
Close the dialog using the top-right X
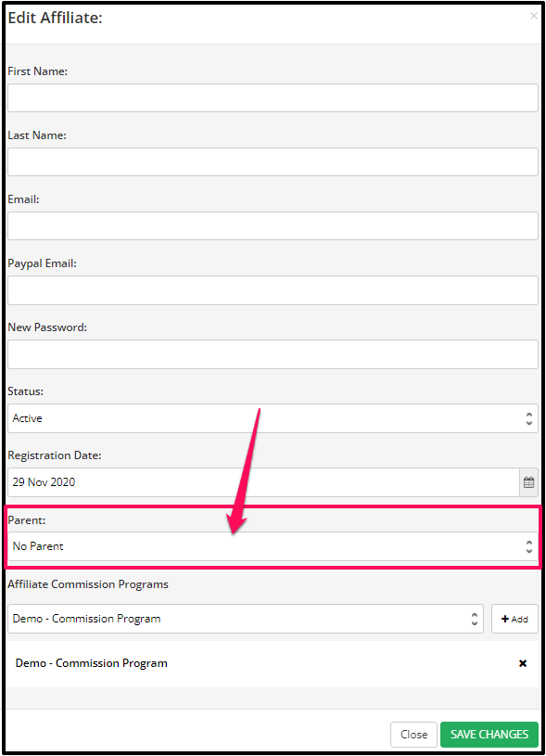533,16
